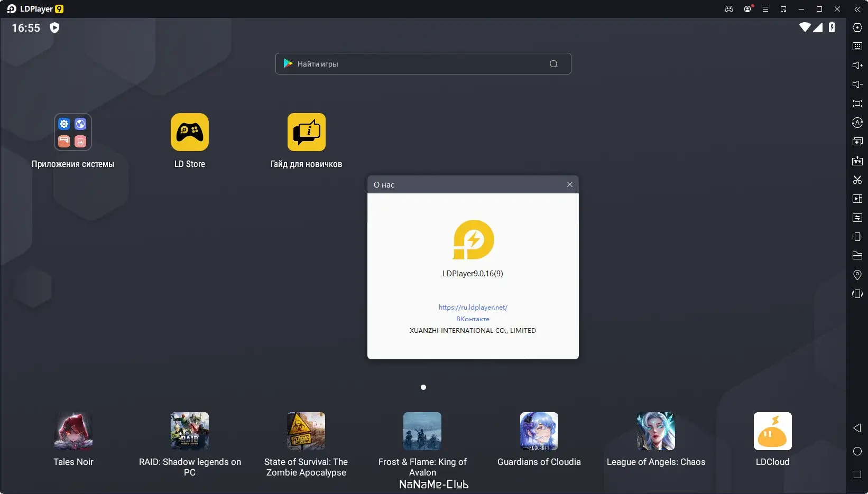Image resolution: width=868 pixels, height=494 pixels.
Task: Open the hamburger menu in the title bar
Action: point(765,9)
